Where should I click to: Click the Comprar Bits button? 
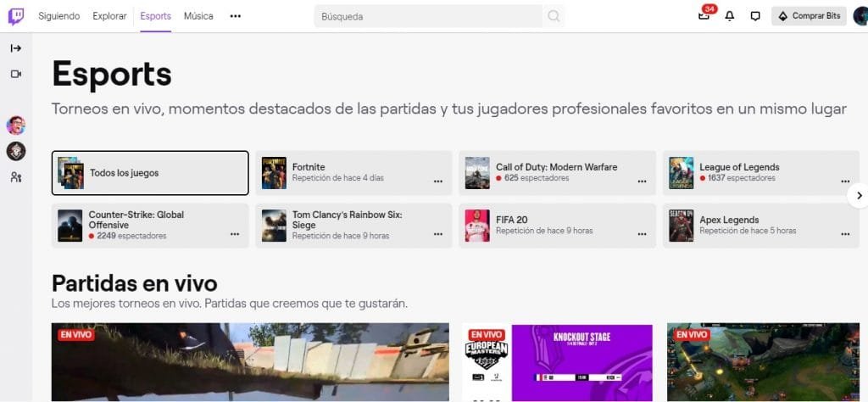[x=809, y=16]
